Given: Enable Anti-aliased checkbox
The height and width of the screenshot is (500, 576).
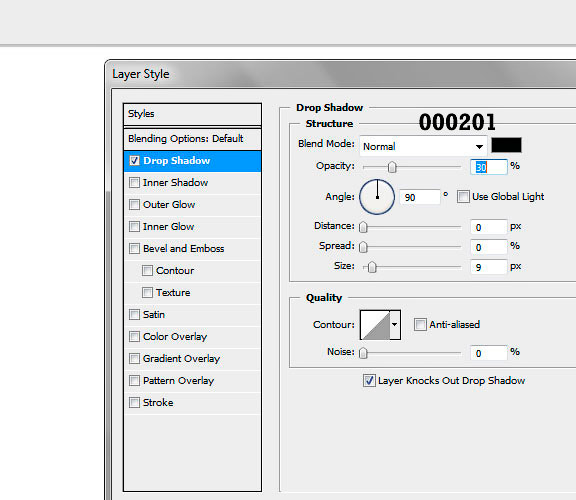Looking at the screenshot, I should click(x=420, y=324).
